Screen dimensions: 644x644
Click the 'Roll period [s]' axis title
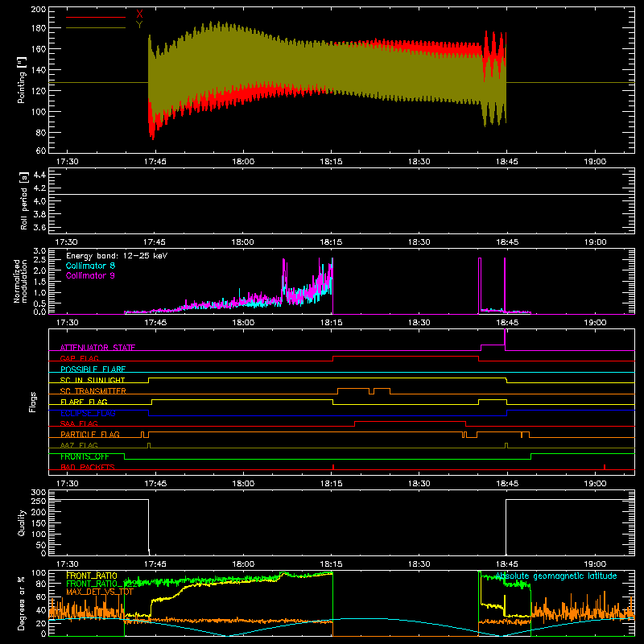(23, 200)
